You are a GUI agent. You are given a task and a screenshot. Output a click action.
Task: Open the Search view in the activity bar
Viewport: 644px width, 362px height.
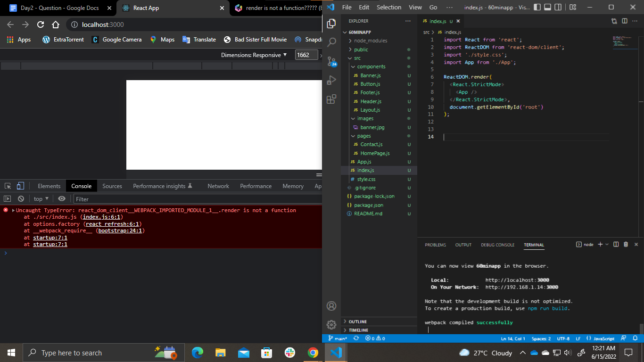[x=331, y=42]
